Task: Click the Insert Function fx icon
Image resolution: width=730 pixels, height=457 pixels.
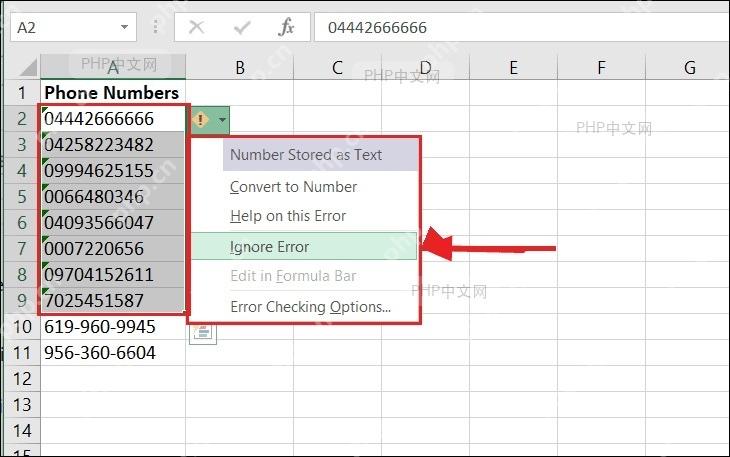Action: tap(286, 27)
